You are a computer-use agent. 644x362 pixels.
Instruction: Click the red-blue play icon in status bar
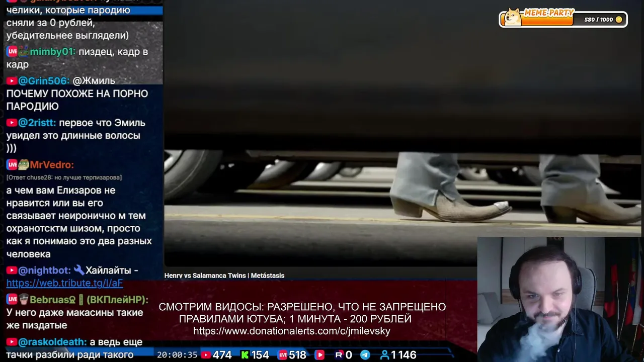point(319,355)
